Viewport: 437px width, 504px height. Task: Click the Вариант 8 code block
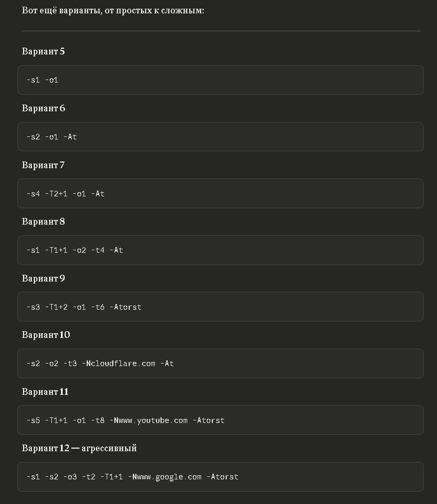pyautogui.click(x=220, y=250)
